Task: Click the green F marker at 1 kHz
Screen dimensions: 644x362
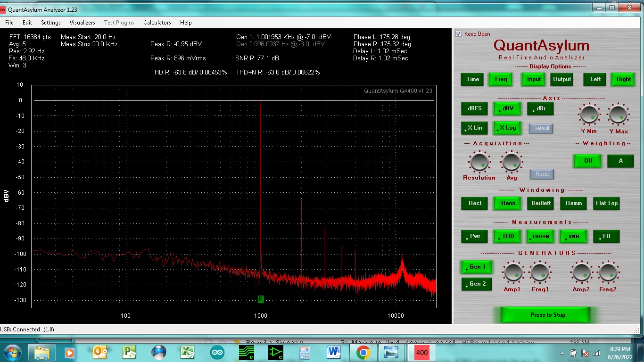Action: pyautogui.click(x=261, y=299)
